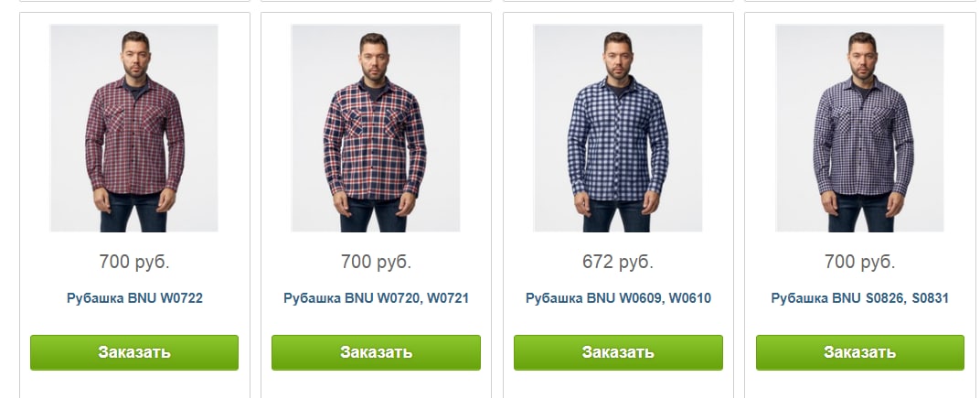Click the 700 руб. price above W0720

tap(376, 262)
